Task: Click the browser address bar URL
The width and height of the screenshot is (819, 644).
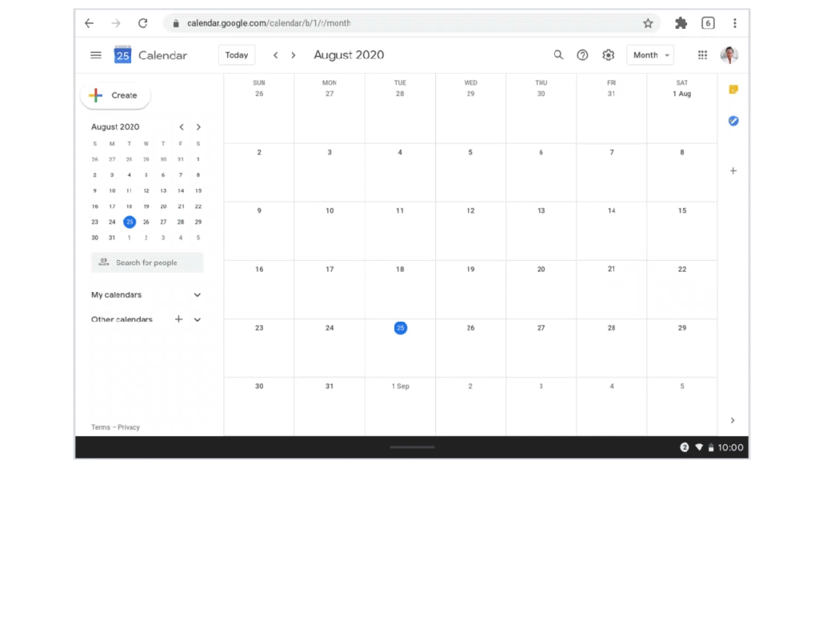Action: coord(269,23)
